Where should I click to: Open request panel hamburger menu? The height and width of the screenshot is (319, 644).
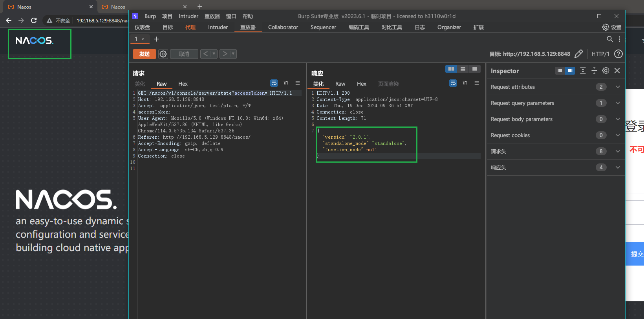298,83
